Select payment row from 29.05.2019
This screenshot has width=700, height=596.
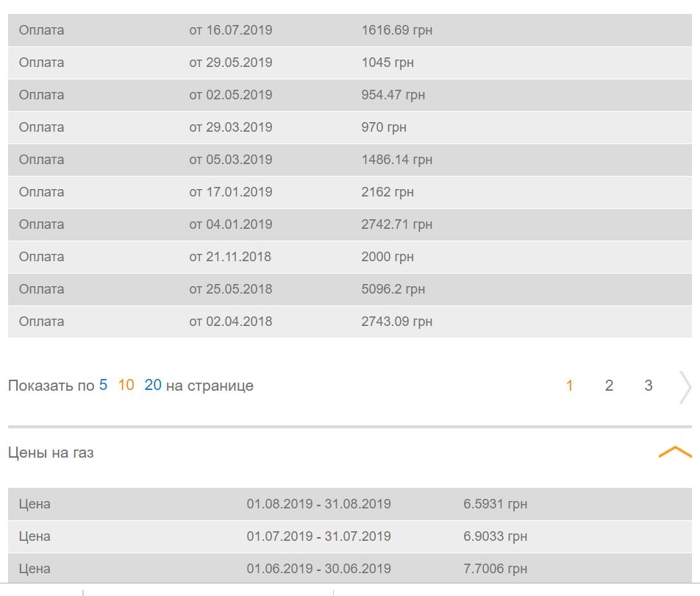350,63
